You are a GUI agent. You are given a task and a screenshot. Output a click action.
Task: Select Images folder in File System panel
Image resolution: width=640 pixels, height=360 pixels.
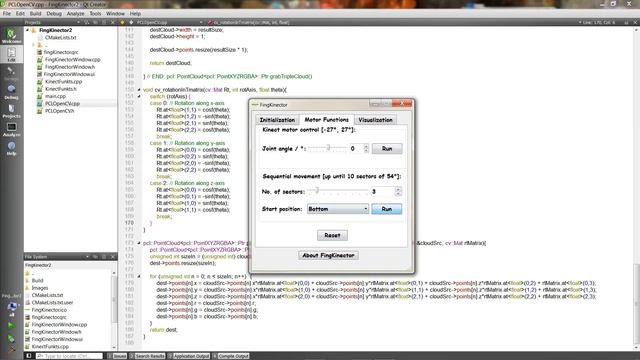pos(40,288)
